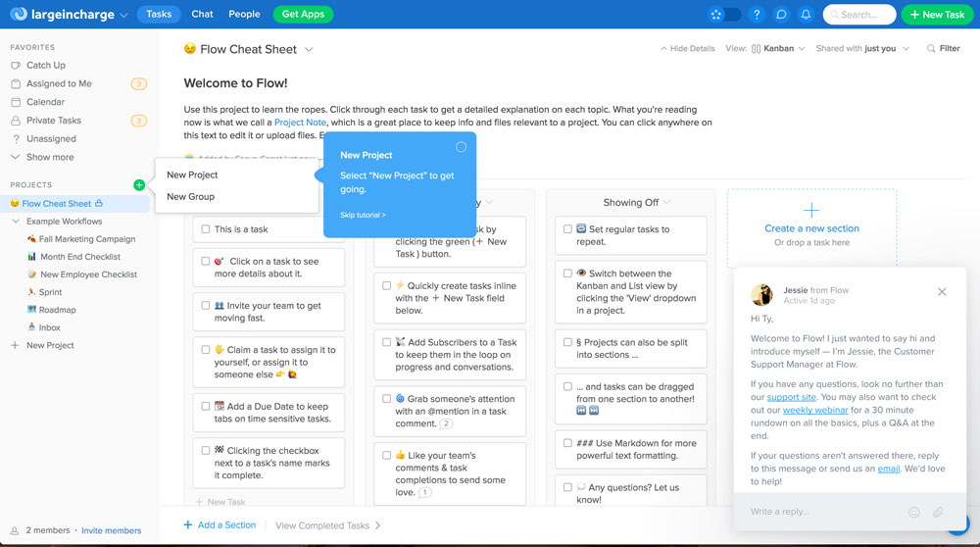The image size is (980, 547).
Task: Click the Unassigned question icon
Action: click(x=16, y=139)
